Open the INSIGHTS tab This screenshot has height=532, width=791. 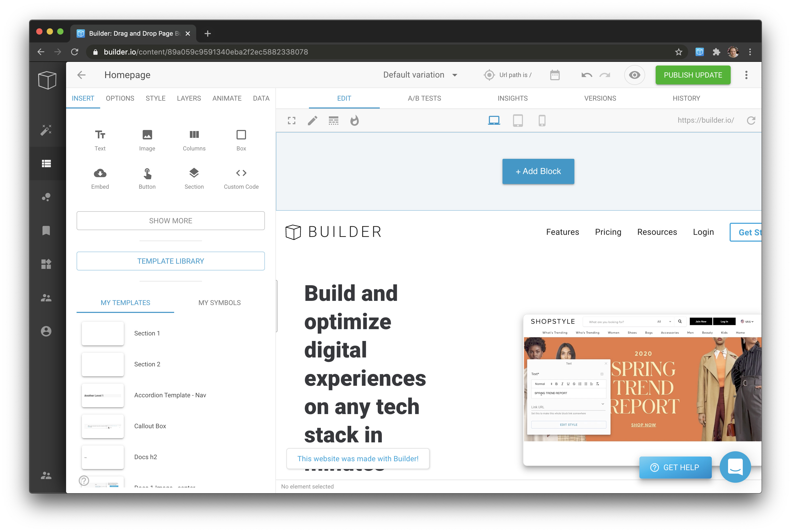pyautogui.click(x=513, y=98)
